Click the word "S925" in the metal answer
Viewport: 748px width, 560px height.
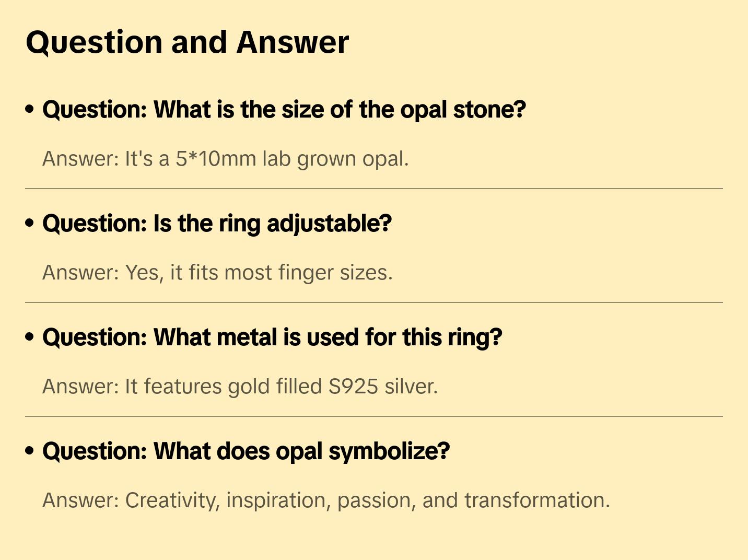353,387
